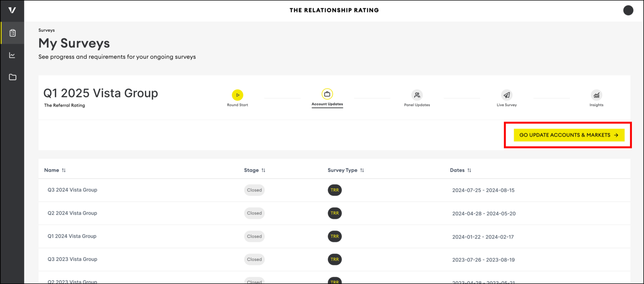644x284 pixels.
Task: Select the Panel Updates people icon
Action: click(x=417, y=95)
